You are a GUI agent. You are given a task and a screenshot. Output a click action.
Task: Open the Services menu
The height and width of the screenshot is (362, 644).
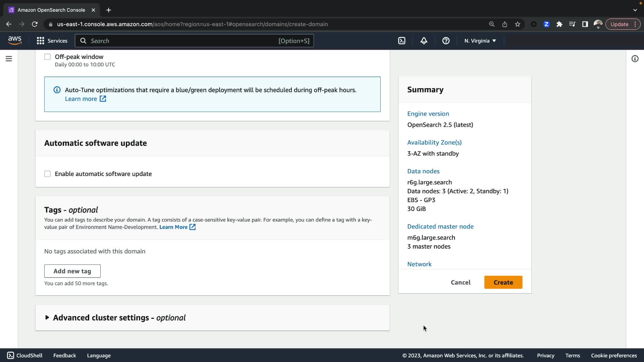(x=52, y=41)
